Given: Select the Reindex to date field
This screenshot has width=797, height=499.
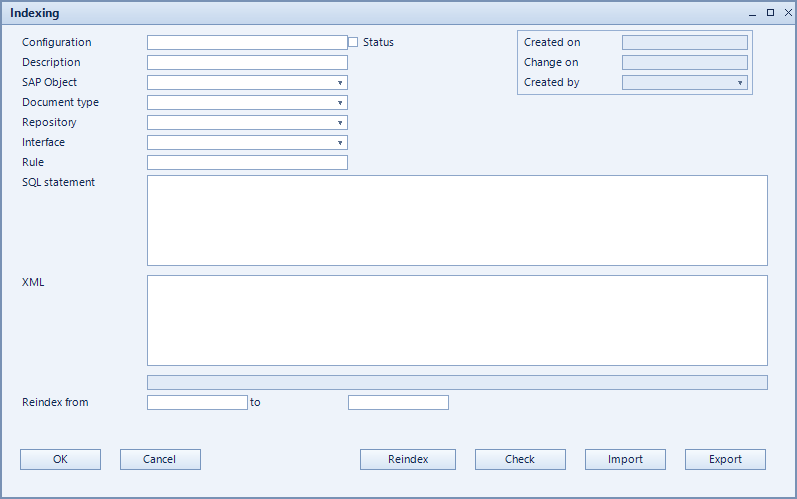Looking at the screenshot, I should tap(398, 402).
